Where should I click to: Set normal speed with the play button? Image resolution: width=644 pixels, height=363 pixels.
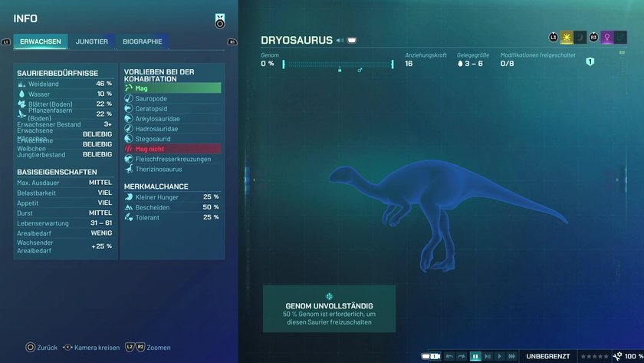click(x=499, y=356)
